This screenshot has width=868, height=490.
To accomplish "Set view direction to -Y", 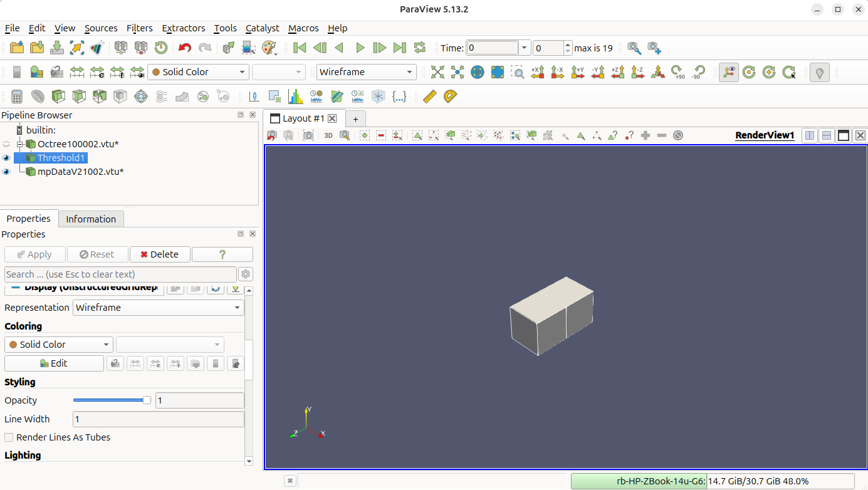I will 598,72.
